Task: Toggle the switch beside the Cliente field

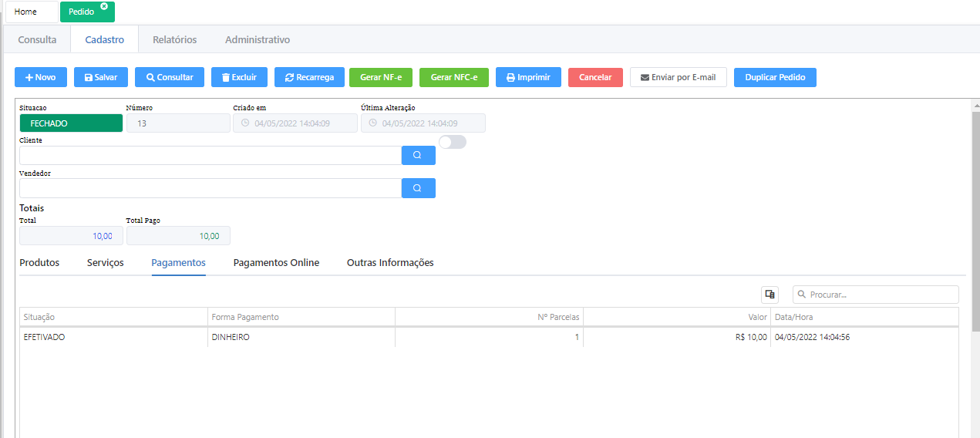Action: (x=453, y=142)
